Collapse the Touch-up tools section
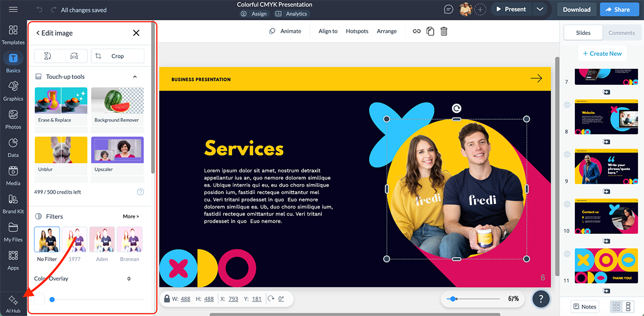644x316 pixels. coord(135,76)
